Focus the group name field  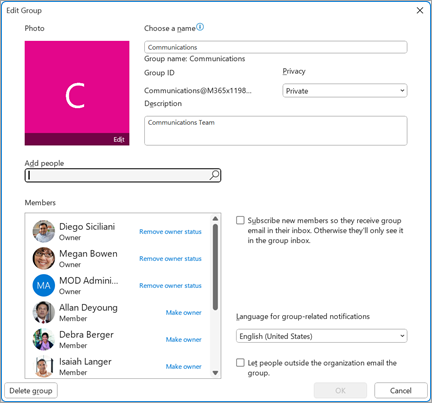coord(276,47)
